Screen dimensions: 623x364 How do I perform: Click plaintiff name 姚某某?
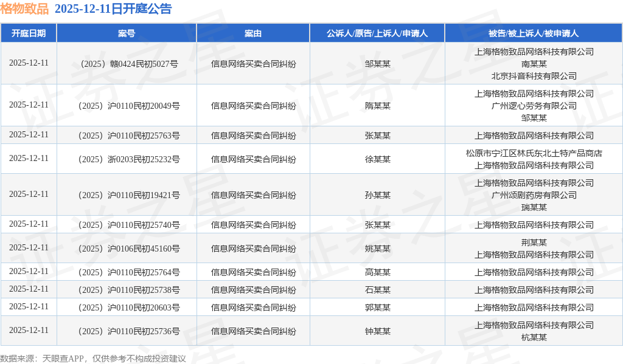point(377,249)
